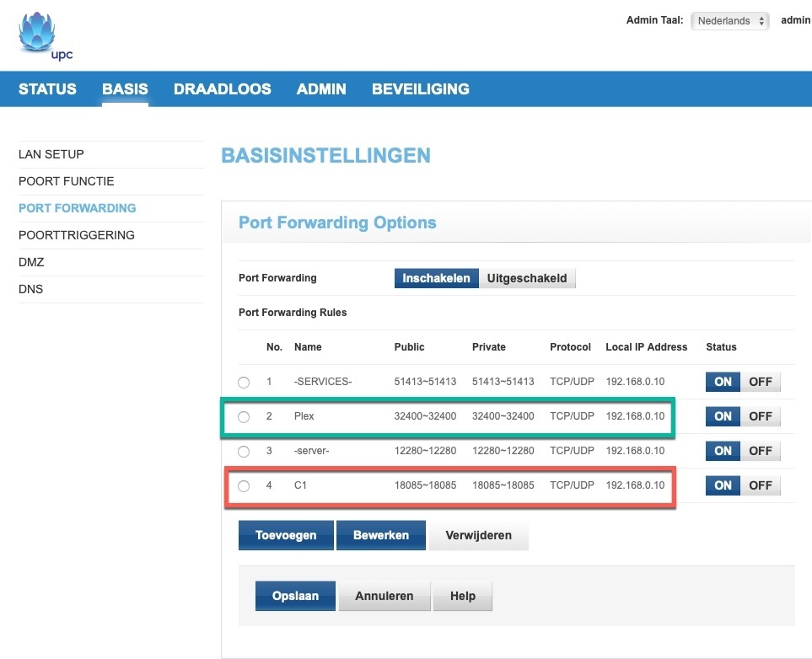The height and width of the screenshot is (659, 812).
Task: Click the admin user label
Action: pyautogui.click(x=795, y=20)
